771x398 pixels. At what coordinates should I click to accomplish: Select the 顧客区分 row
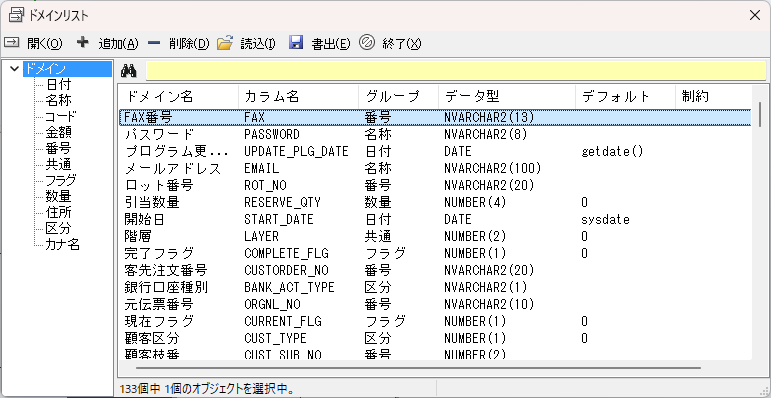(x=435, y=338)
